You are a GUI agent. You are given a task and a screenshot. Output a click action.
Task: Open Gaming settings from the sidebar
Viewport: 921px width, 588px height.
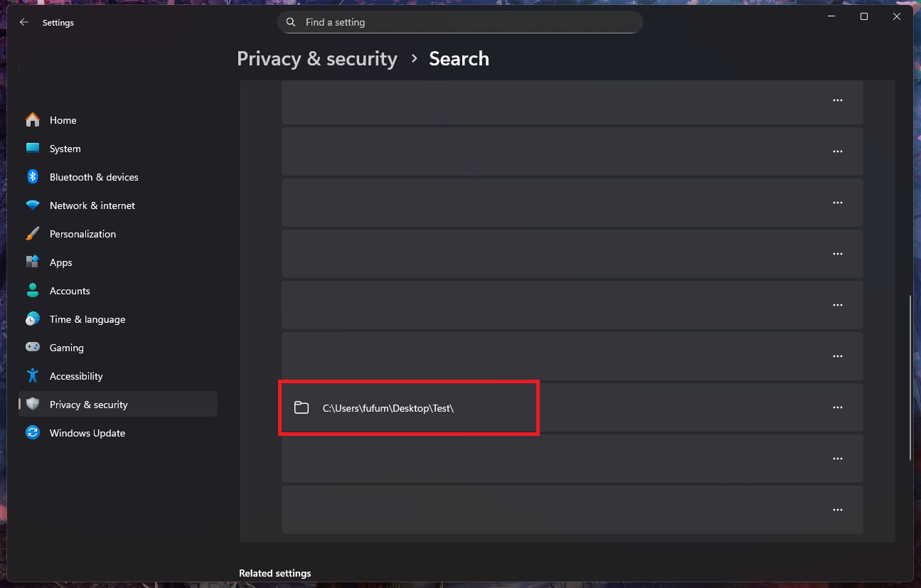point(66,348)
